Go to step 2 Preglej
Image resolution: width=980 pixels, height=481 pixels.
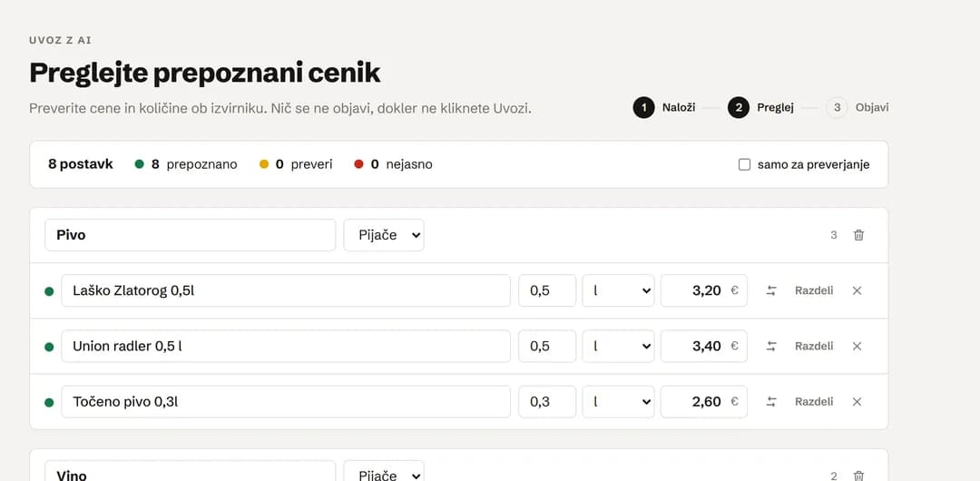[x=760, y=108]
